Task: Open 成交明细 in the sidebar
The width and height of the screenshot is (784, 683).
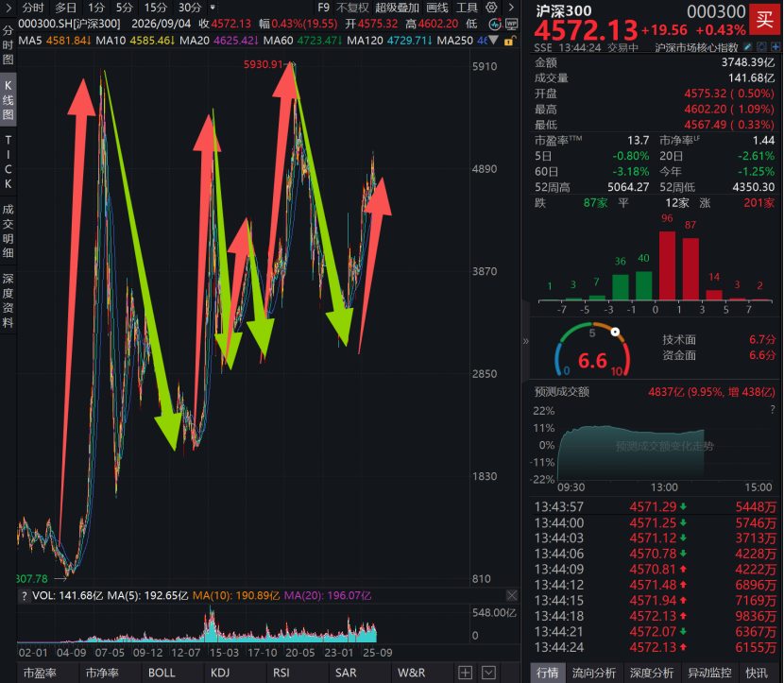Action: [8, 231]
